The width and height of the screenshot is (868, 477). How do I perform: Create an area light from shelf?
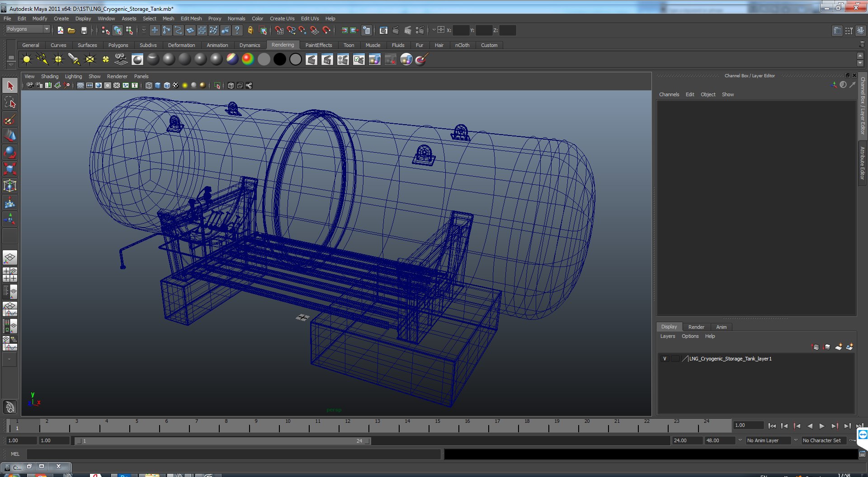(x=90, y=59)
